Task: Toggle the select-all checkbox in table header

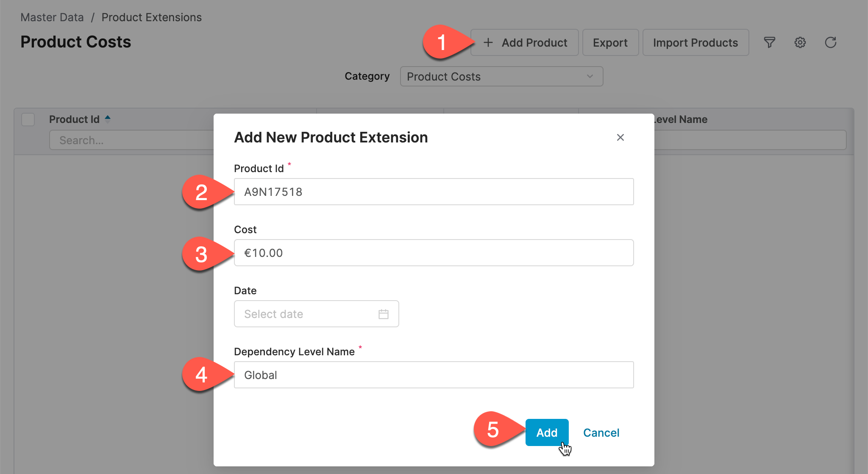Action: (x=28, y=120)
